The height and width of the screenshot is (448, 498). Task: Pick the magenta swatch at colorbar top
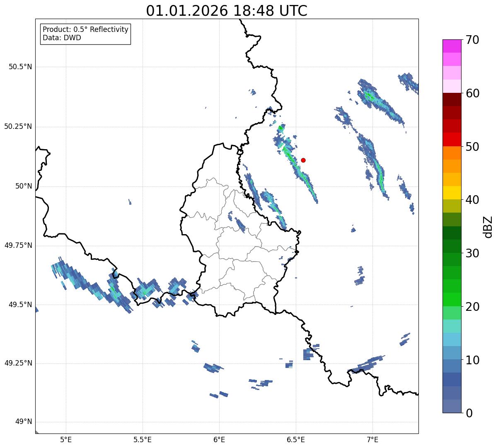pyautogui.click(x=452, y=46)
